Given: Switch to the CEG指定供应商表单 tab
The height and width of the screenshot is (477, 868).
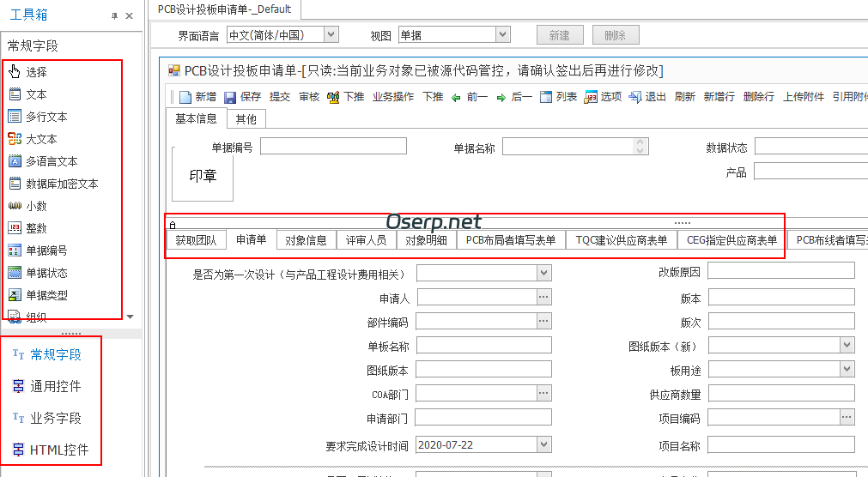Looking at the screenshot, I should click(731, 240).
